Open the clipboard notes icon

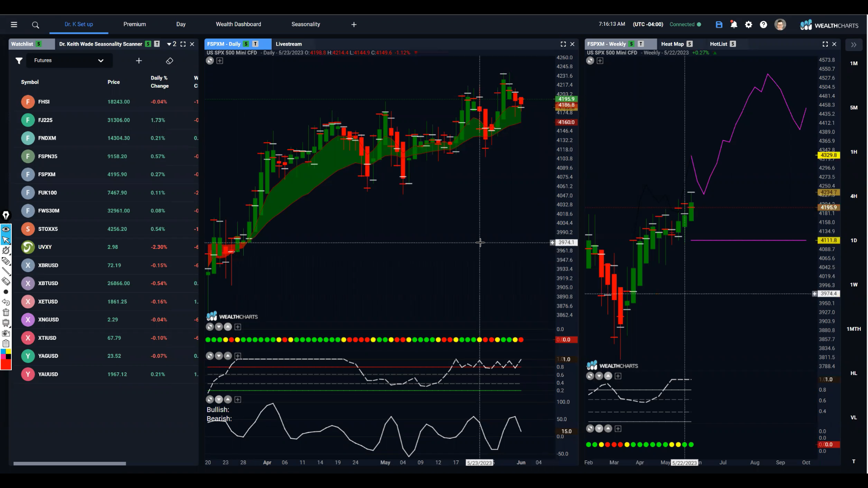6,344
